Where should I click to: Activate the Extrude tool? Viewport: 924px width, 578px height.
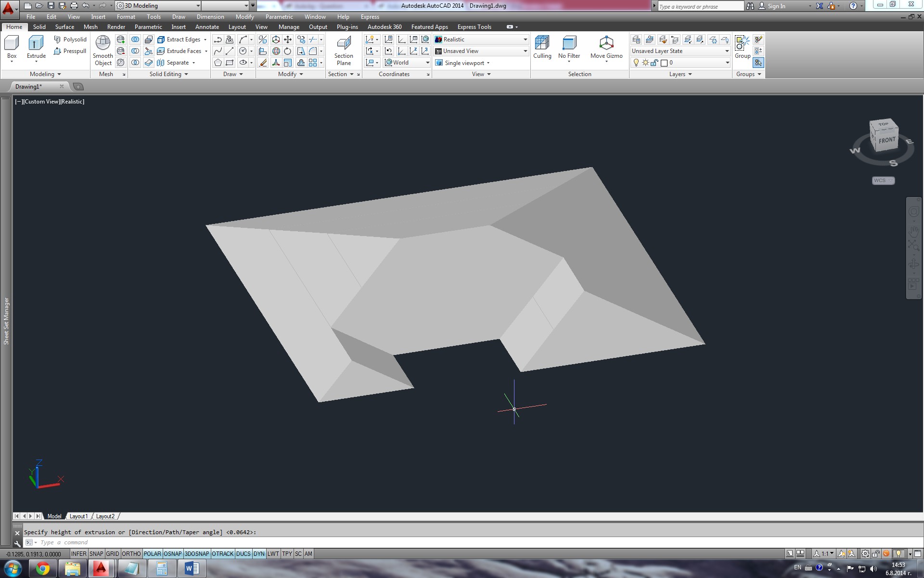36,47
